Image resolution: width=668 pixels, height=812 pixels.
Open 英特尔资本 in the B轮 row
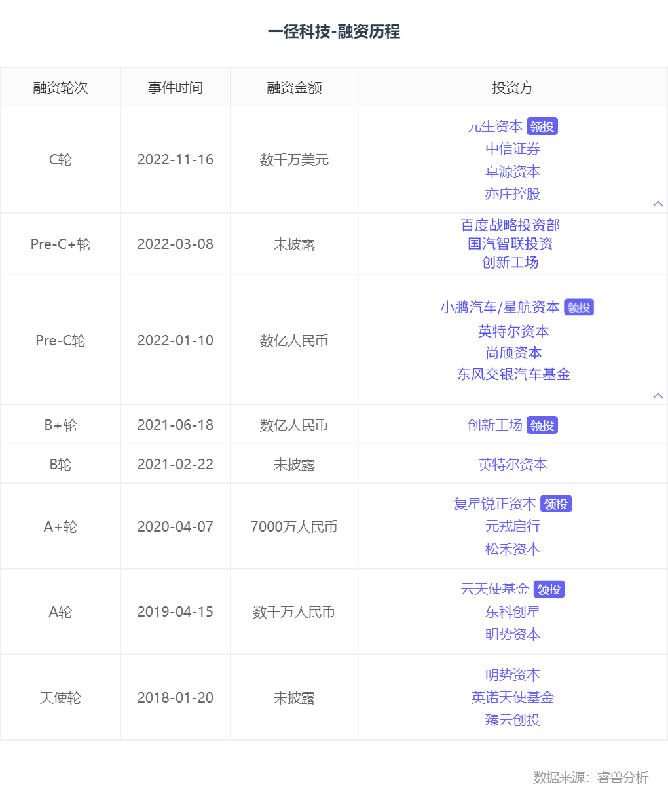(512, 465)
